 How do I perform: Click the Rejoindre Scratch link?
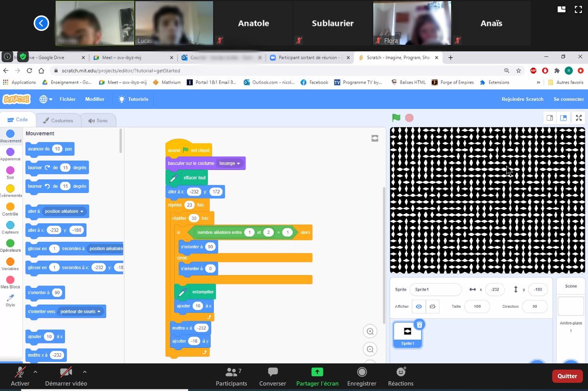click(522, 99)
